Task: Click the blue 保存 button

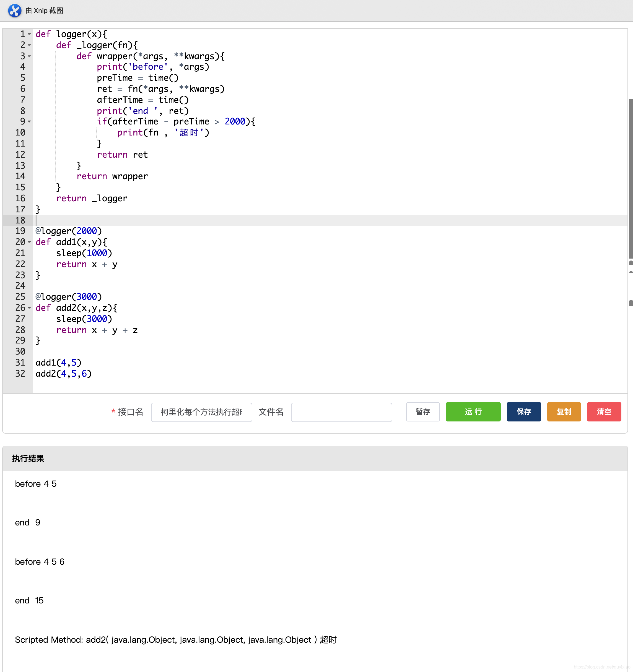Action: pyautogui.click(x=523, y=412)
